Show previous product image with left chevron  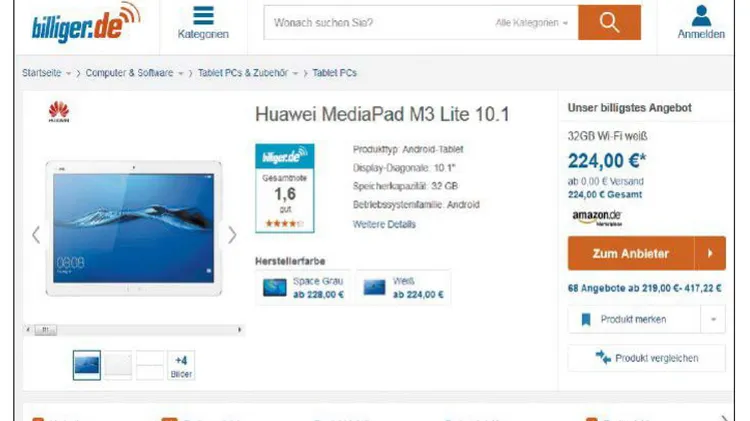[x=36, y=235]
